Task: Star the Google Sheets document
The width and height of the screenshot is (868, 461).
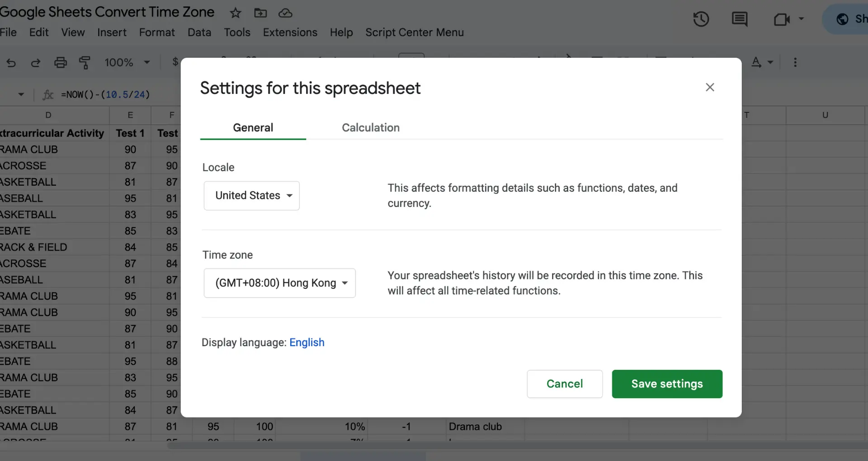Action: (x=235, y=13)
